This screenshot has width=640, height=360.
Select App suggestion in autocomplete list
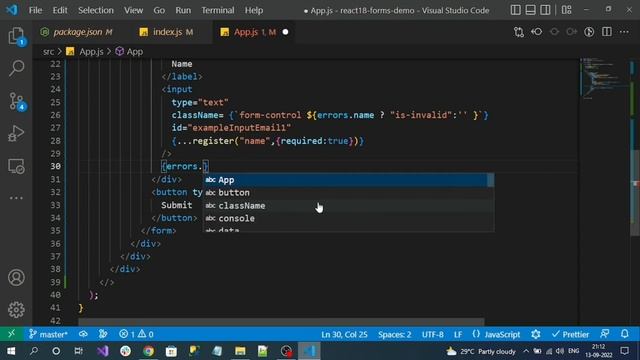click(346, 180)
